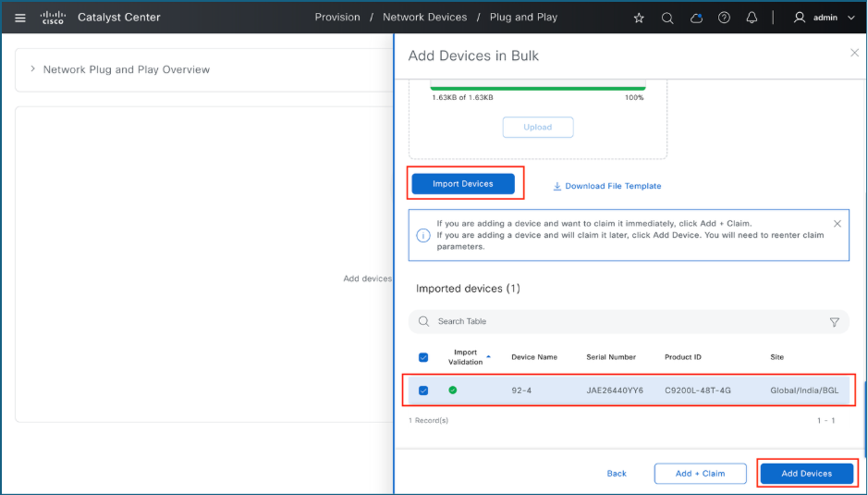
Task: Go to Network Devices breadcrumb
Action: point(424,18)
